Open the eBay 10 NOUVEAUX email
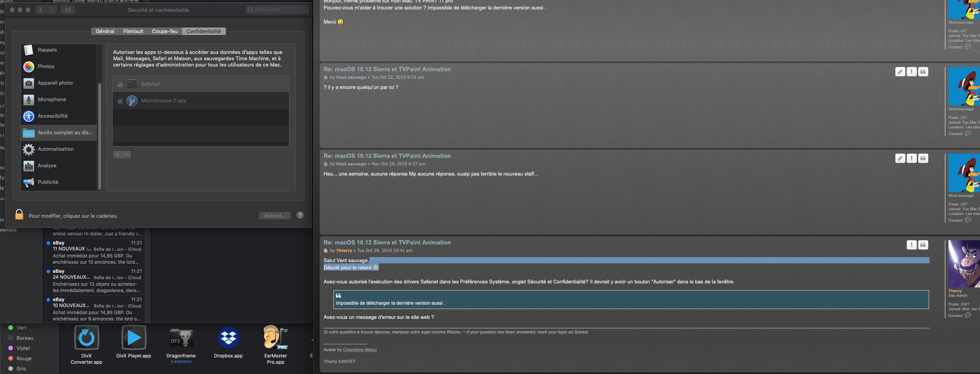Image resolution: width=980 pixels, height=374 pixels. 94,309
